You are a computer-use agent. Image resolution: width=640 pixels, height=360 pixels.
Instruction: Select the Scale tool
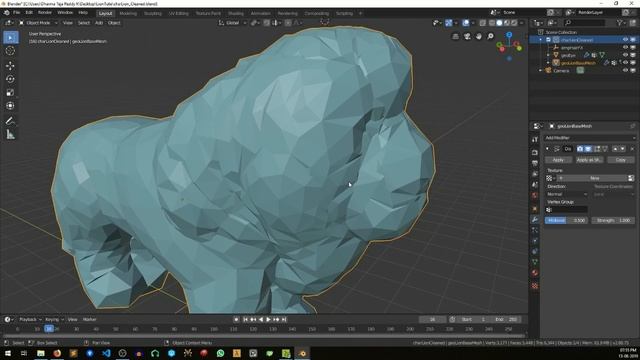click(x=11, y=92)
